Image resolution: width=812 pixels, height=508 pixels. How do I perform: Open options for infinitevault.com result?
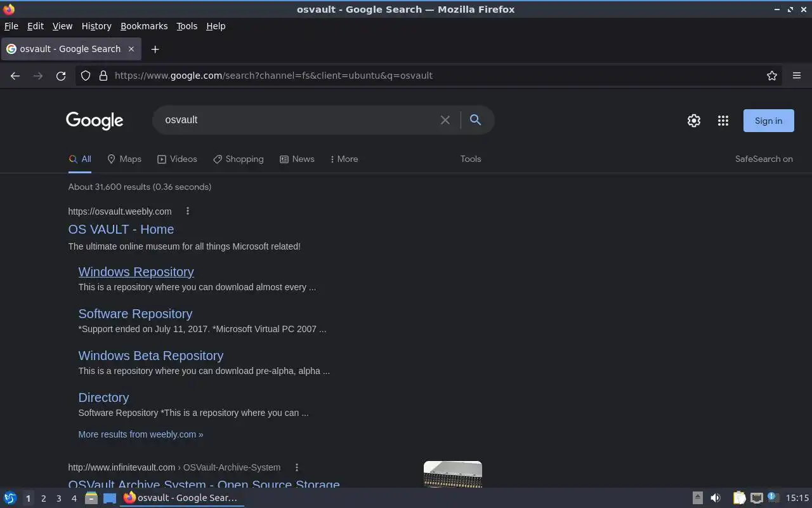pyautogui.click(x=296, y=467)
